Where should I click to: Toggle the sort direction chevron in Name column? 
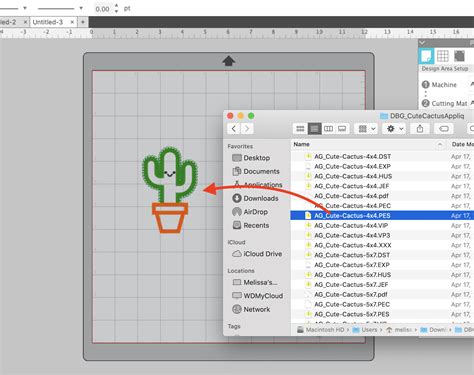coord(440,144)
